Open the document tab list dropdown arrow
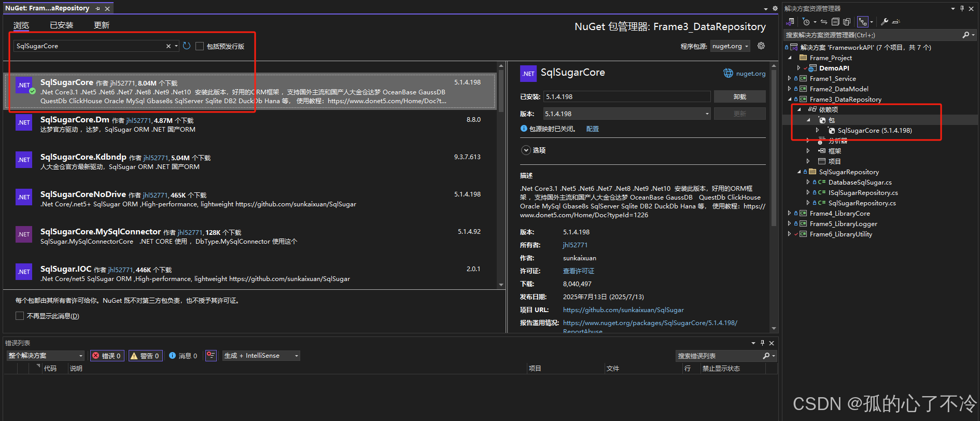This screenshot has width=980, height=421. [766, 9]
